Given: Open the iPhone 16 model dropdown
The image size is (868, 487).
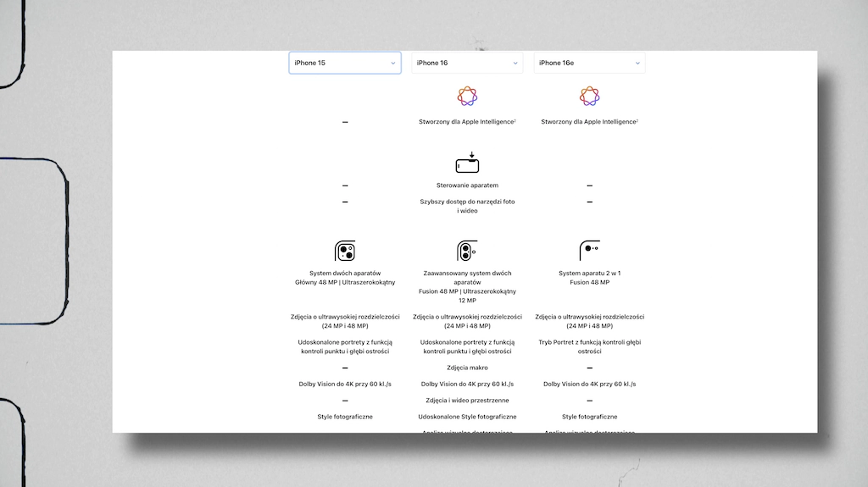Looking at the screenshot, I should (x=467, y=63).
